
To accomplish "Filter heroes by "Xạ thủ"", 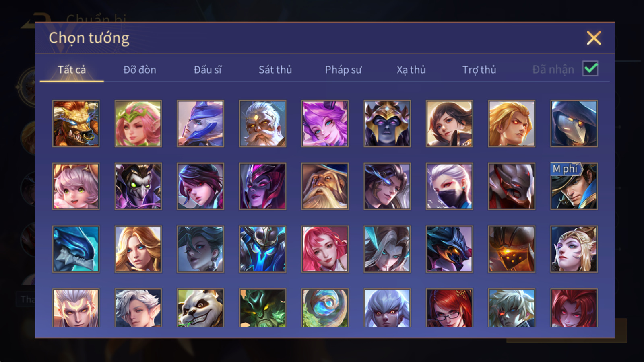I will (411, 70).
